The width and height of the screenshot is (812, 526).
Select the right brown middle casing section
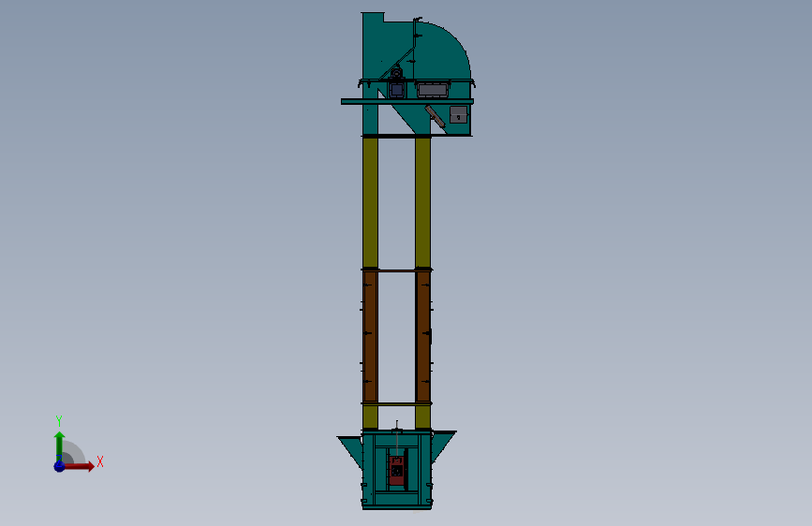pos(423,337)
